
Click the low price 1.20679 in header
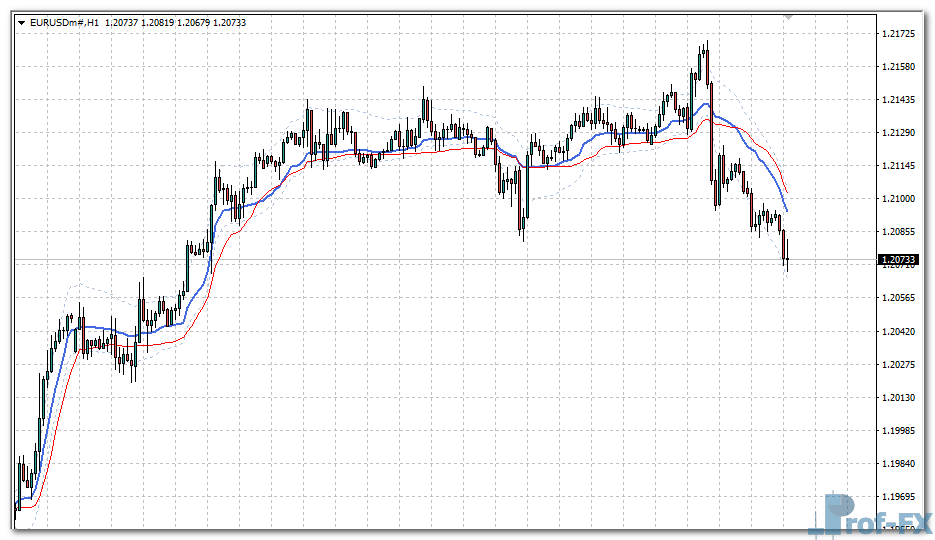click(195, 23)
